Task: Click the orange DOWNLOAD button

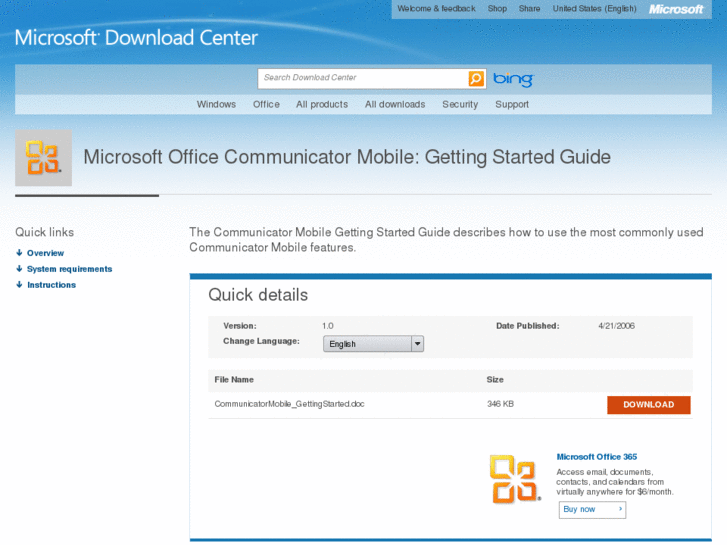Action: [649, 404]
